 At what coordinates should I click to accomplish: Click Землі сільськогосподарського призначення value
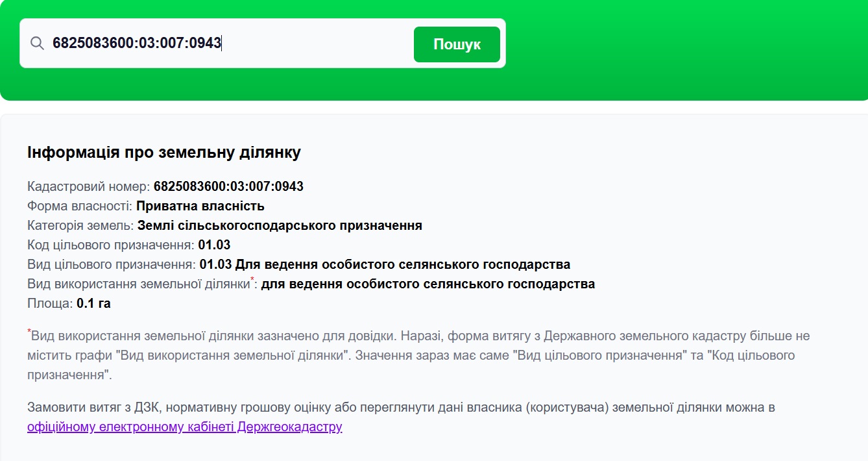click(x=280, y=226)
